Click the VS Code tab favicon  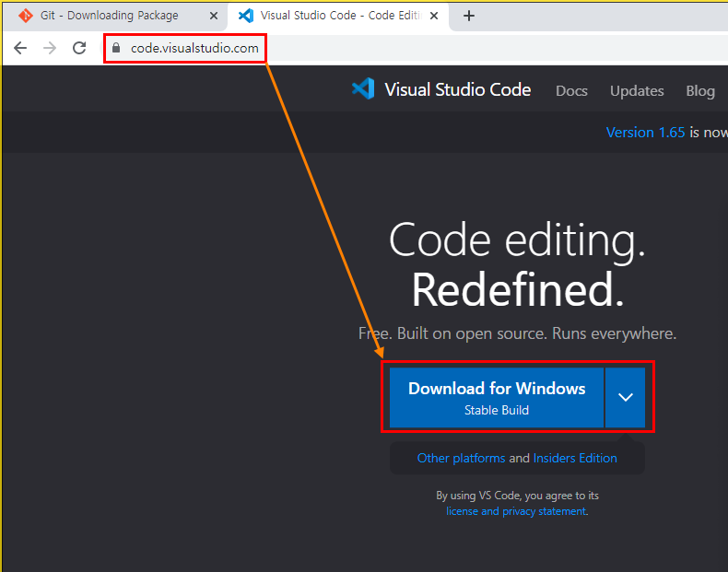246,16
